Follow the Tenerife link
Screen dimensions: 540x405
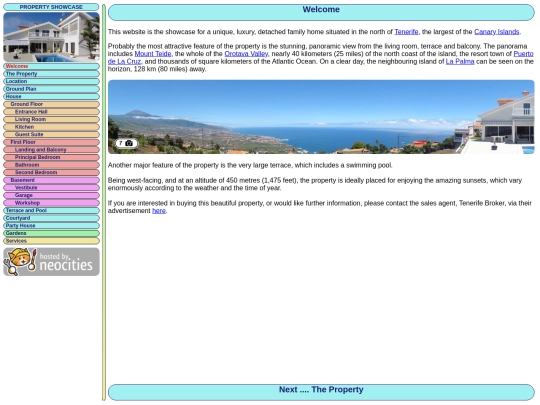[x=406, y=32]
